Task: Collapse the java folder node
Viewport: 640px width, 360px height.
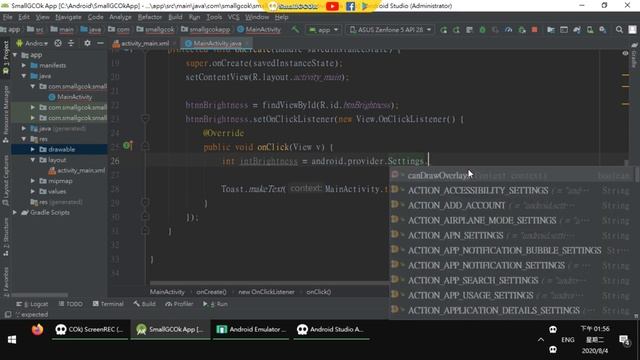Action: point(24,76)
